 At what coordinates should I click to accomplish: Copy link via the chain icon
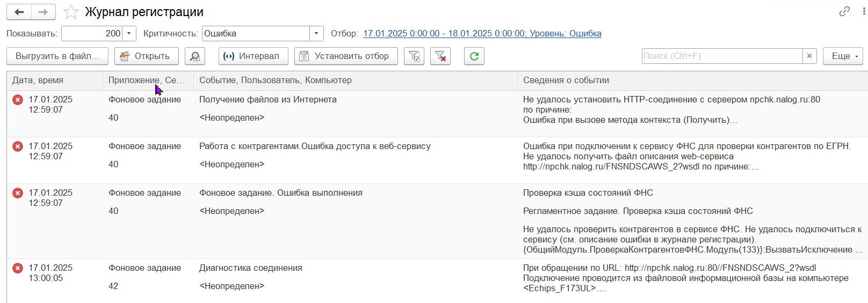click(x=844, y=11)
